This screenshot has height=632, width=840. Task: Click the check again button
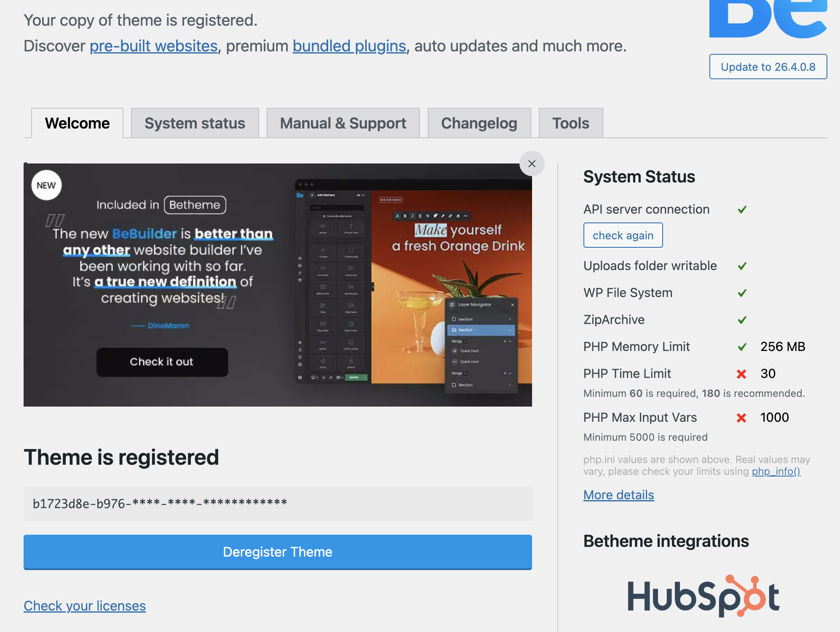tap(623, 235)
